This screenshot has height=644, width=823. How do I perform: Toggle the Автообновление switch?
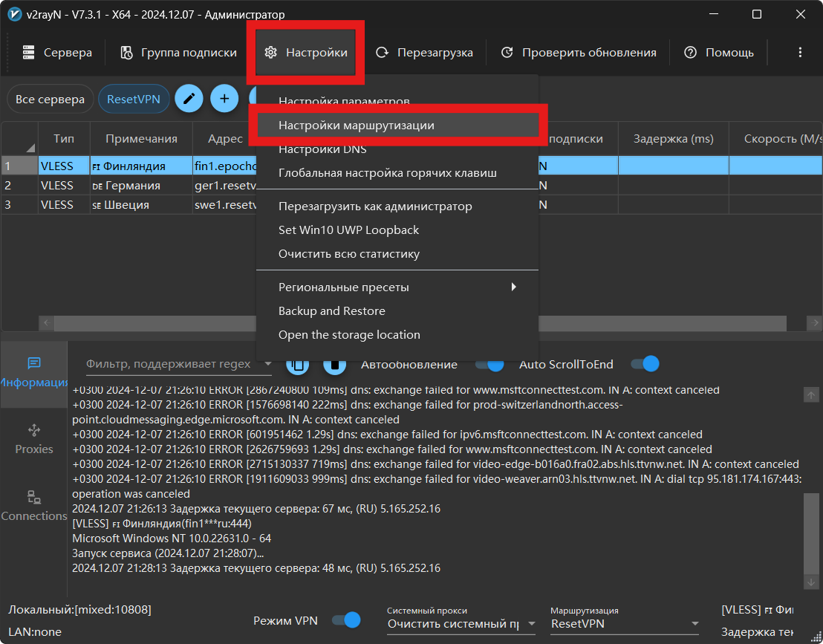click(489, 365)
